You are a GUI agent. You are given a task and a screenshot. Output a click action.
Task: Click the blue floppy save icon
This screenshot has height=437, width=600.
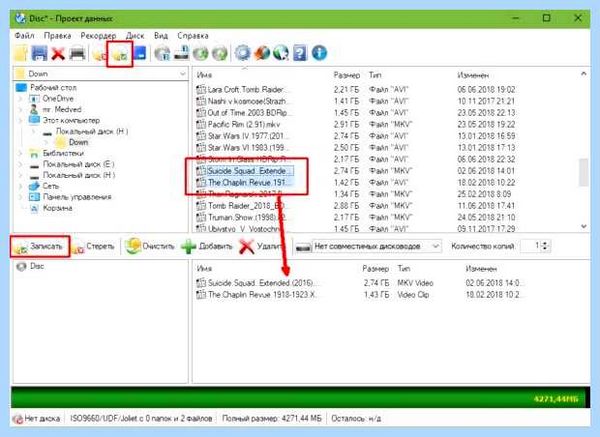39,53
